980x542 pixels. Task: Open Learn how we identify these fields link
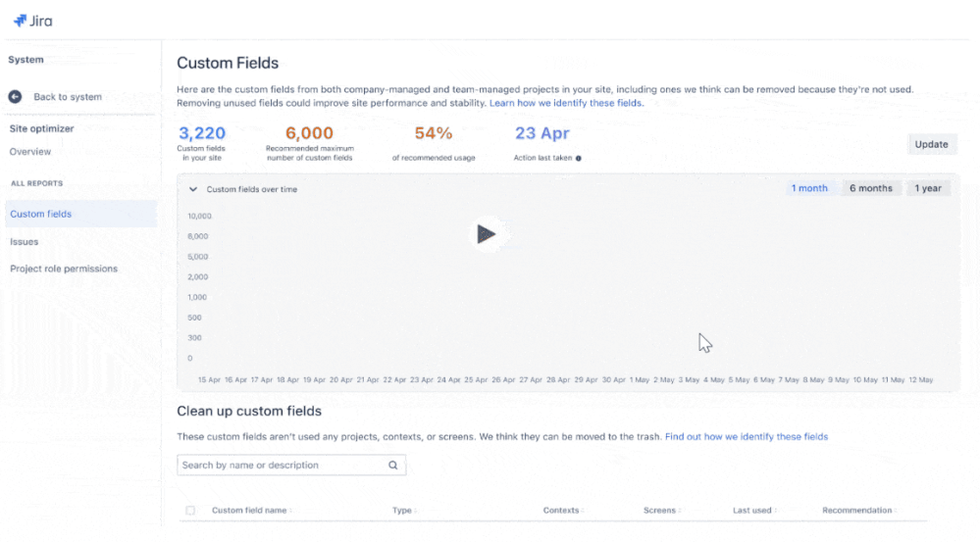coord(566,103)
